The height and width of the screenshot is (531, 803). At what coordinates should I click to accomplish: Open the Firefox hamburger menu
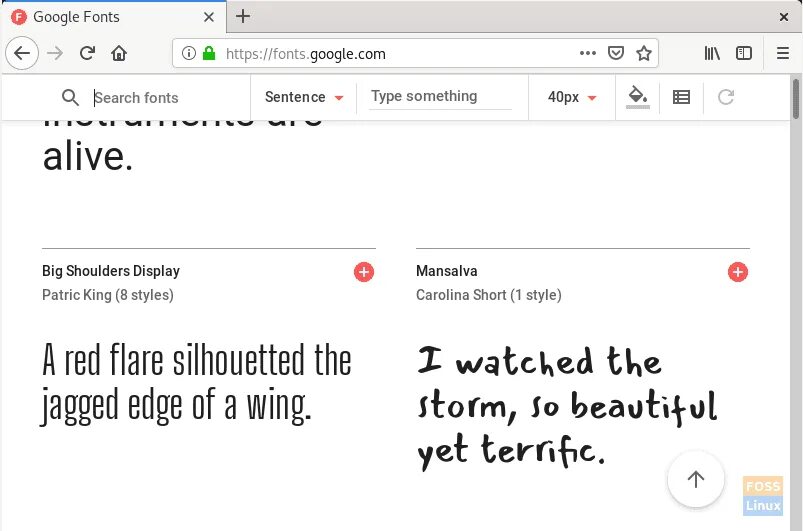[783, 53]
